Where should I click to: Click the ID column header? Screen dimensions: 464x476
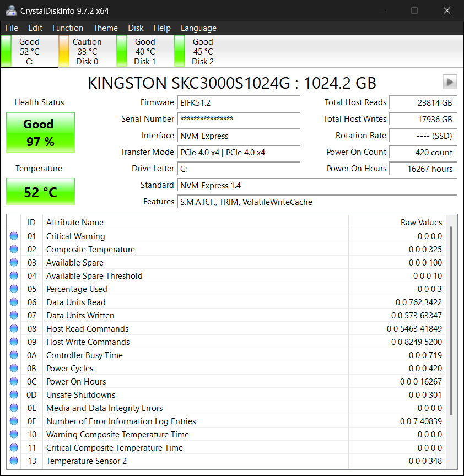(31, 222)
